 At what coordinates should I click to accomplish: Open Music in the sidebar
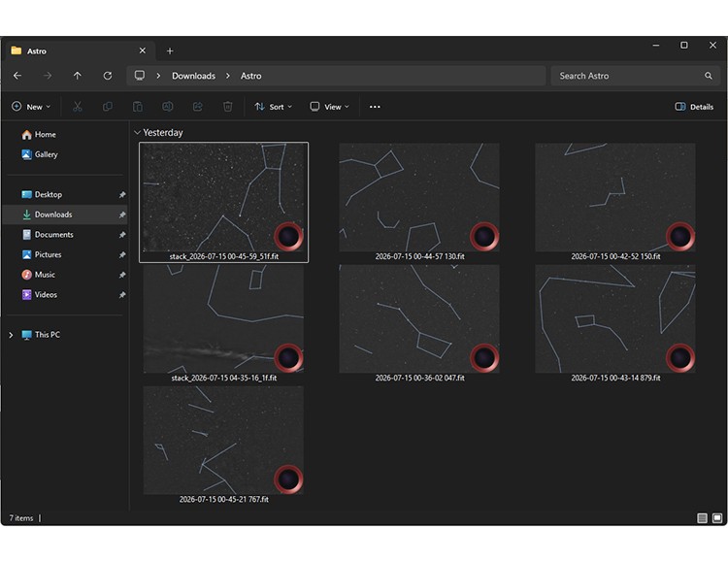pos(65,275)
